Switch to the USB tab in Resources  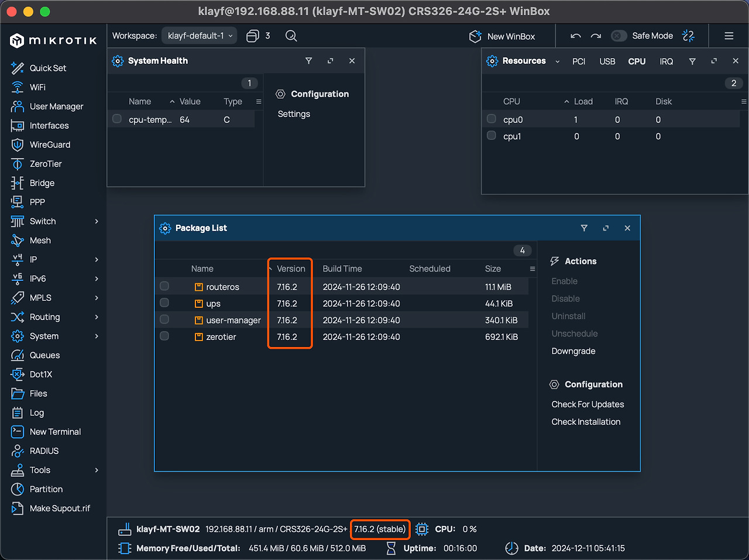coord(607,61)
